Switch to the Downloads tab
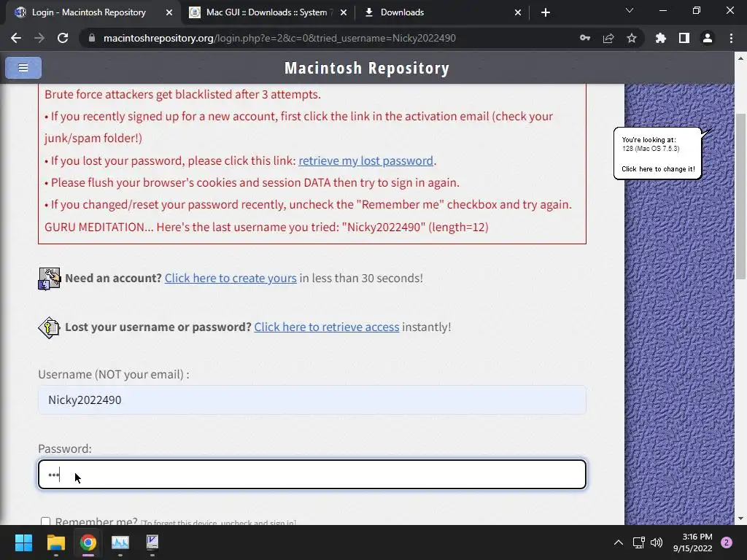The image size is (747, 560). coord(402,12)
